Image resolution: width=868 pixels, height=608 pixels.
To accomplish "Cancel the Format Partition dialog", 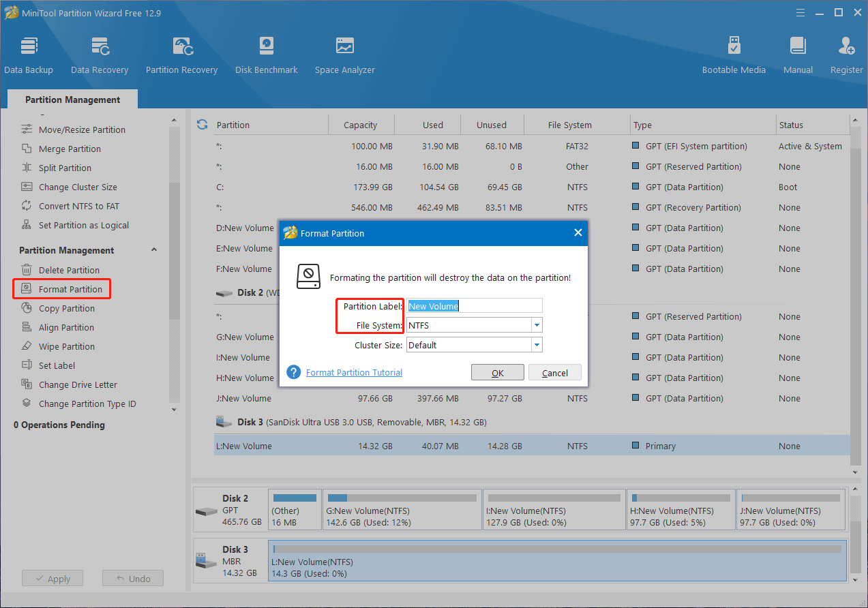I will point(554,373).
